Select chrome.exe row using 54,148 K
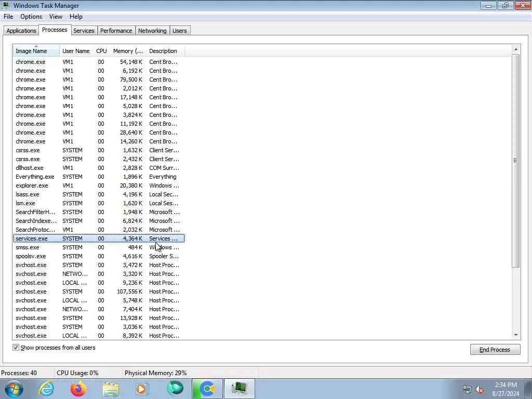 (99, 62)
